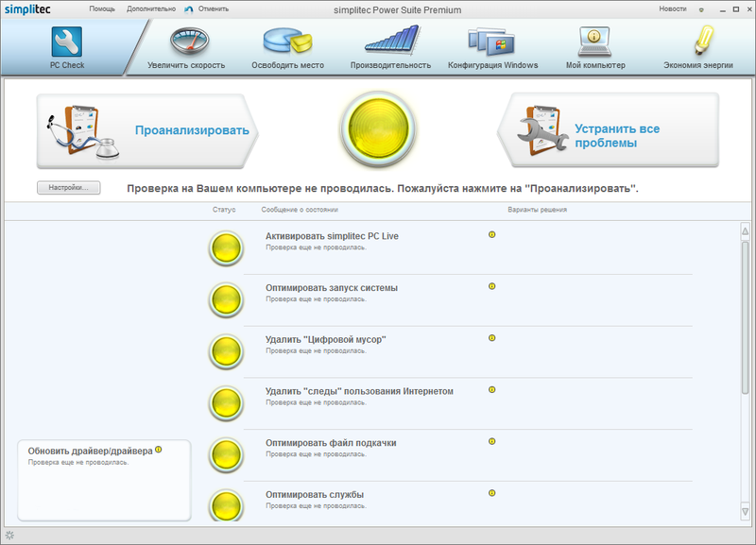Open the Дополнительно menu

(151, 9)
